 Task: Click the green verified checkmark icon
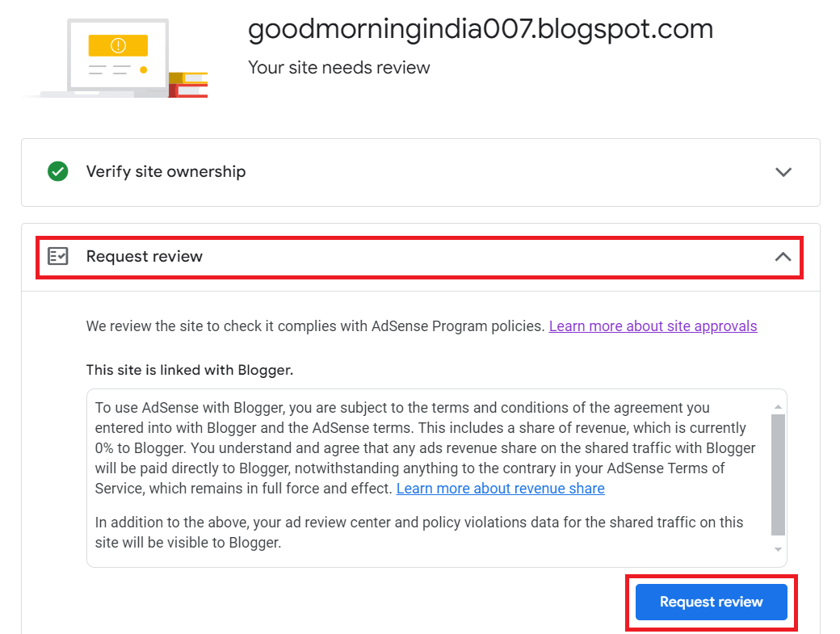[58, 171]
